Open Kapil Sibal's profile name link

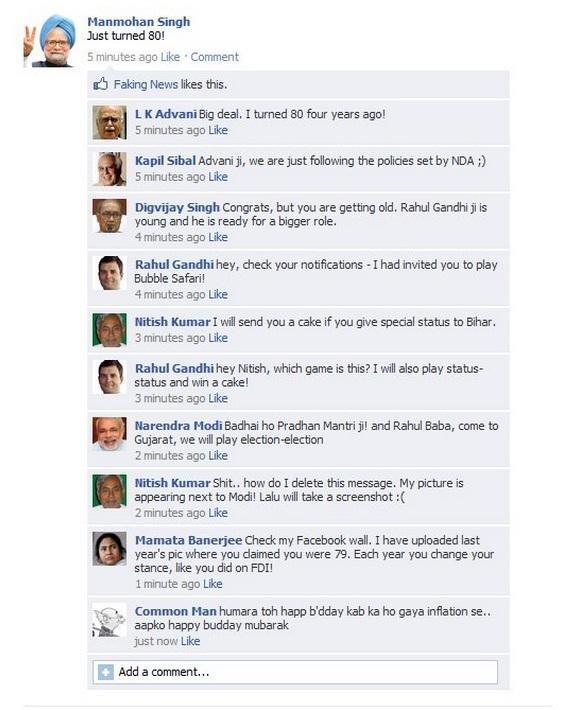click(x=165, y=161)
